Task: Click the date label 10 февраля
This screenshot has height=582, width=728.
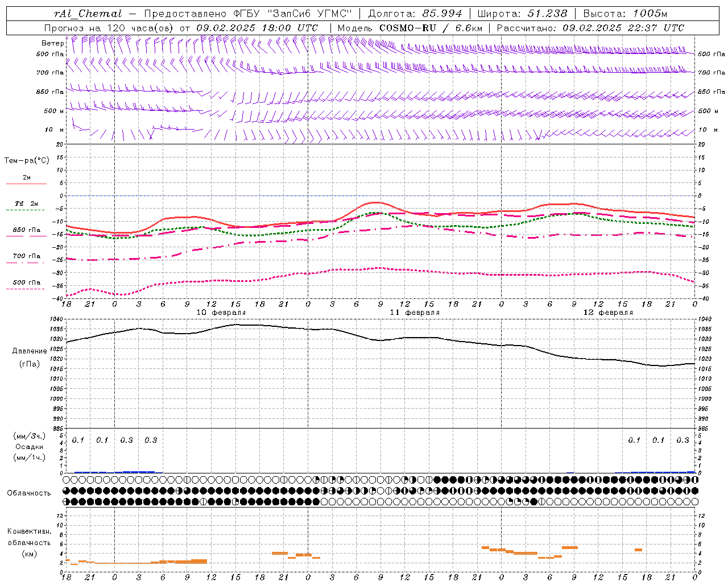Action: (221, 313)
